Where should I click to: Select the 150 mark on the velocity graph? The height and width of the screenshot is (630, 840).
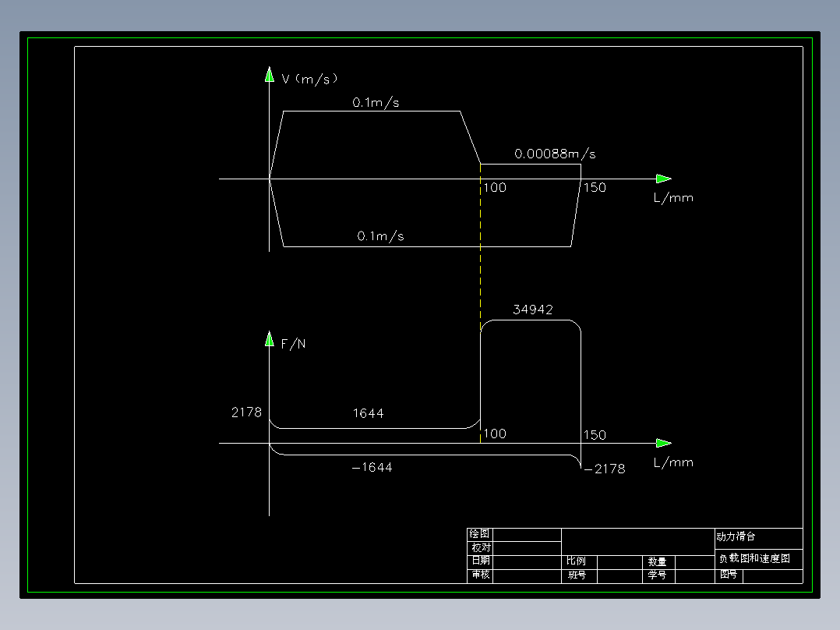595,188
